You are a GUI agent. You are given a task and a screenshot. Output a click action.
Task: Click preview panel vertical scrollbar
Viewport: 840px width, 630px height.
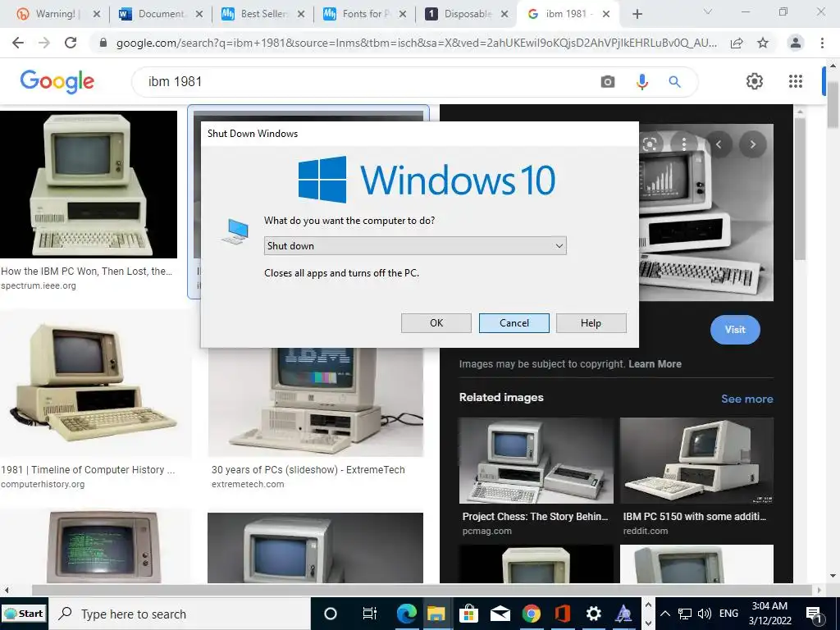click(799, 189)
